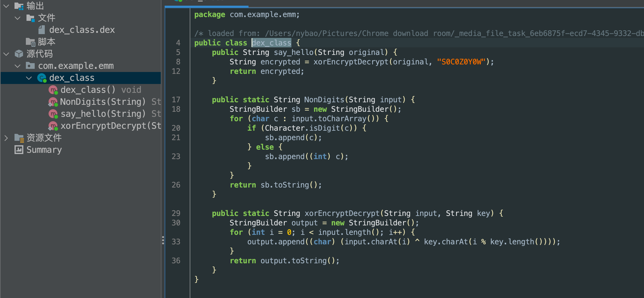The image size is (644, 298).
Task: Click input.toCharArray() in the for loop
Action: pyautogui.click(x=335, y=119)
